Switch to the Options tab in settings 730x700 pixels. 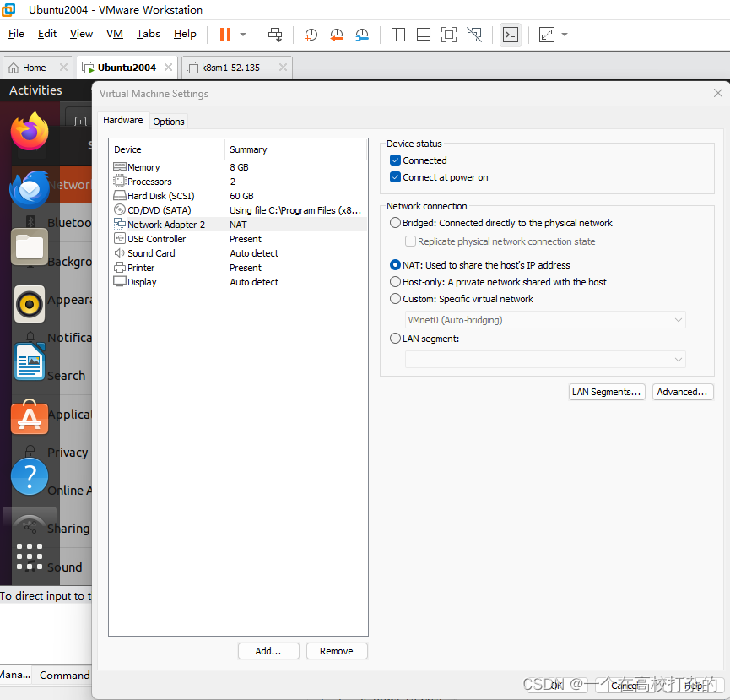click(x=169, y=122)
